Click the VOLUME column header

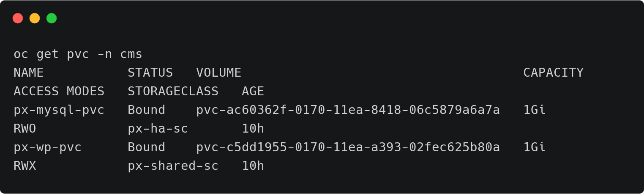pos(218,73)
